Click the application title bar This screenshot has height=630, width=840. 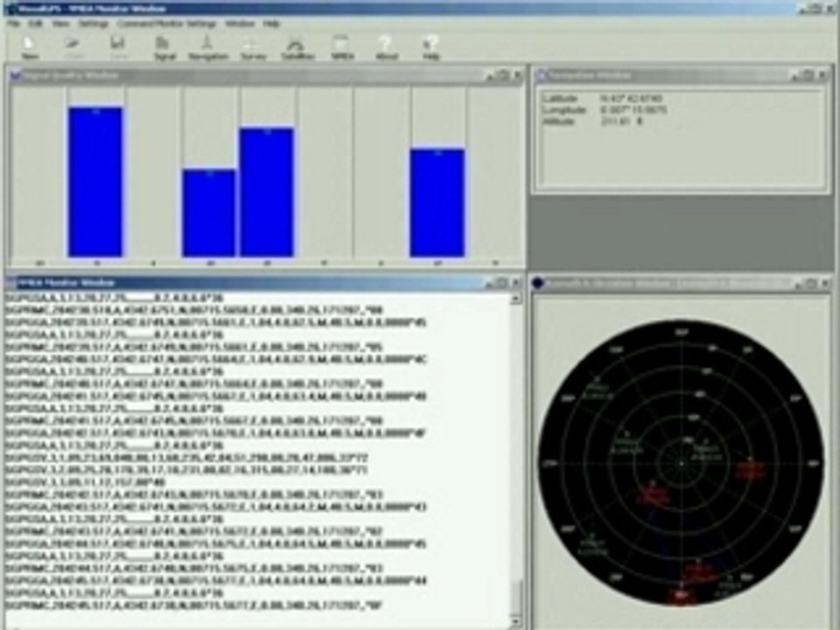point(420,8)
